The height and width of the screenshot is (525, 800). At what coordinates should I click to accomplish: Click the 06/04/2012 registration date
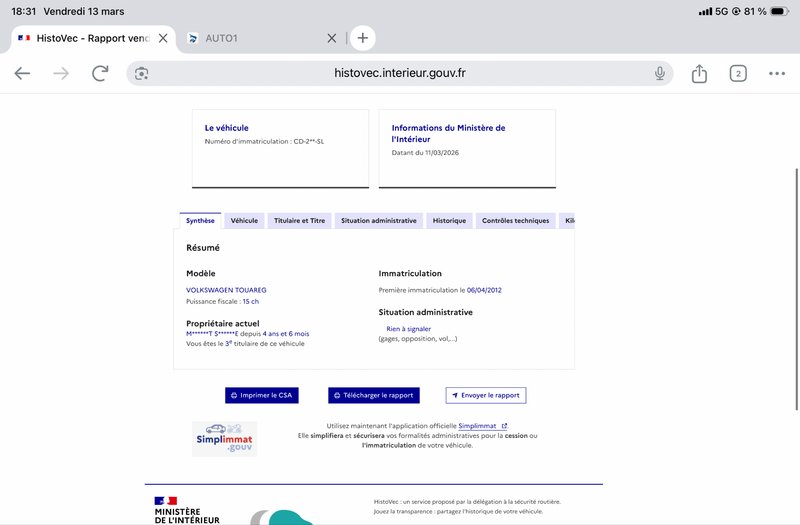click(x=484, y=290)
